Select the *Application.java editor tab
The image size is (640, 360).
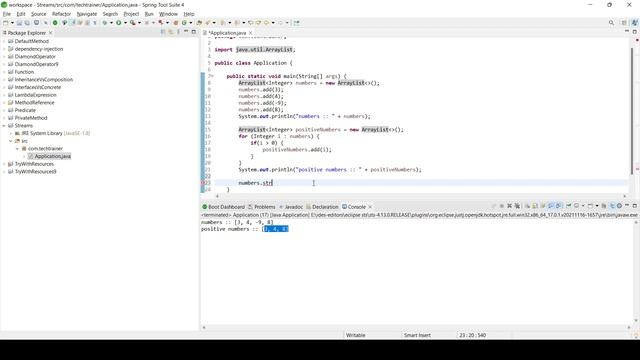point(227,33)
